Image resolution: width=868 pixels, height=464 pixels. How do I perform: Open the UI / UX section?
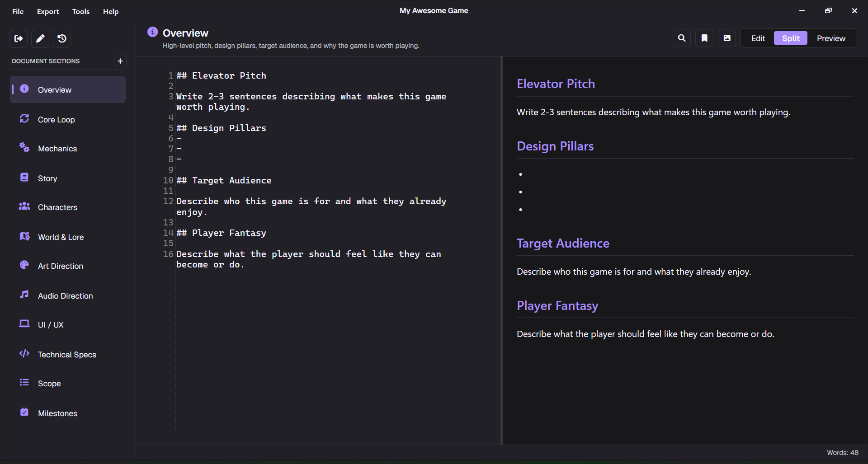click(68, 325)
